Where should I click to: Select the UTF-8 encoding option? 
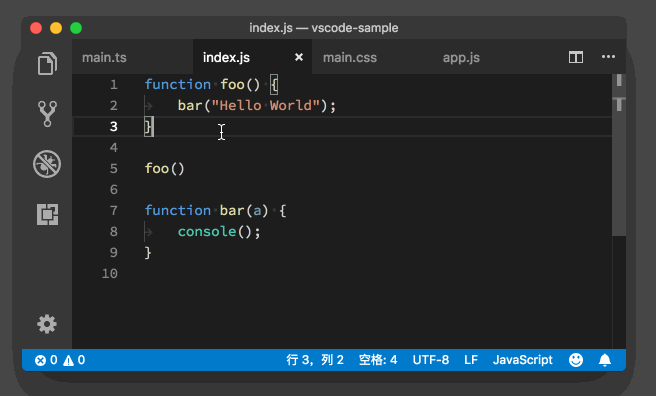coord(430,360)
